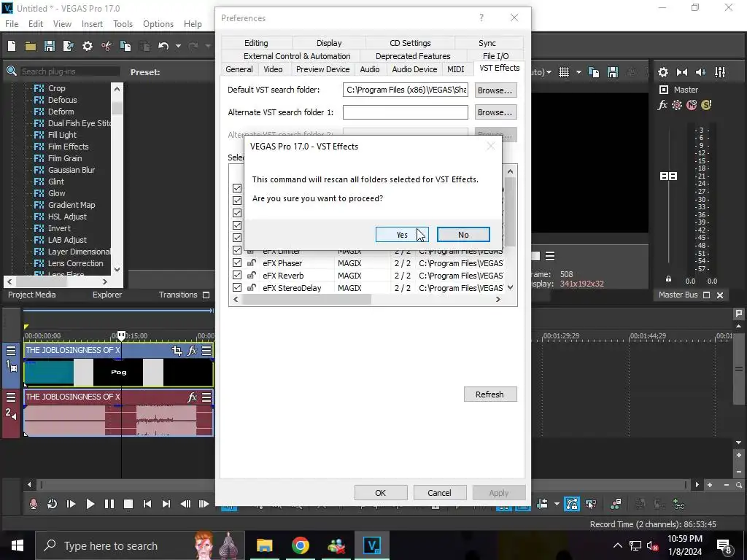Open a project via the folder icon
This screenshot has width=747, height=560.
coord(31,46)
